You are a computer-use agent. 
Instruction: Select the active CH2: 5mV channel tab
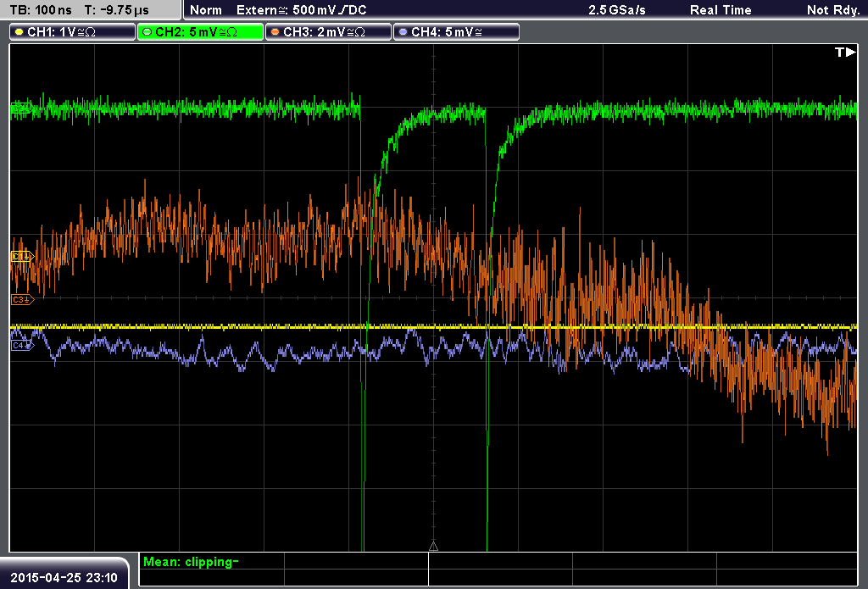200,32
